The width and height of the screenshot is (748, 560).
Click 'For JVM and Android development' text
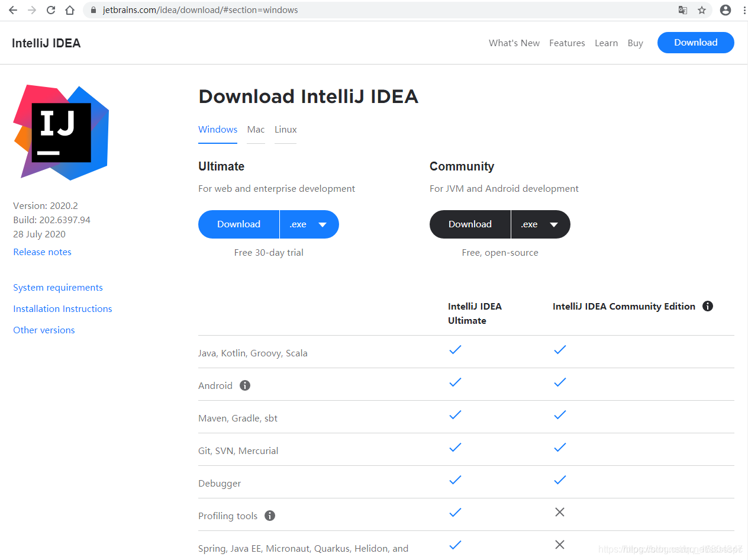point(504,189)
